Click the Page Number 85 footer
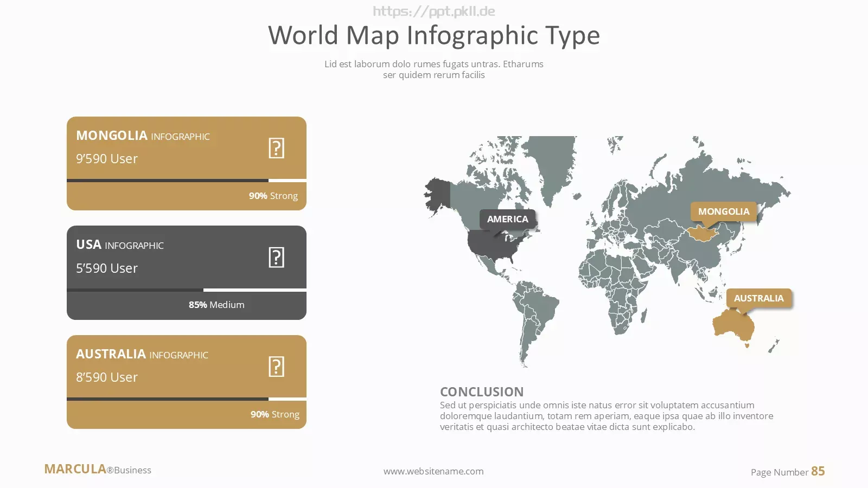The height and width of the screenshot is (488, 868). pyautogui.click(x=788, y=471)
